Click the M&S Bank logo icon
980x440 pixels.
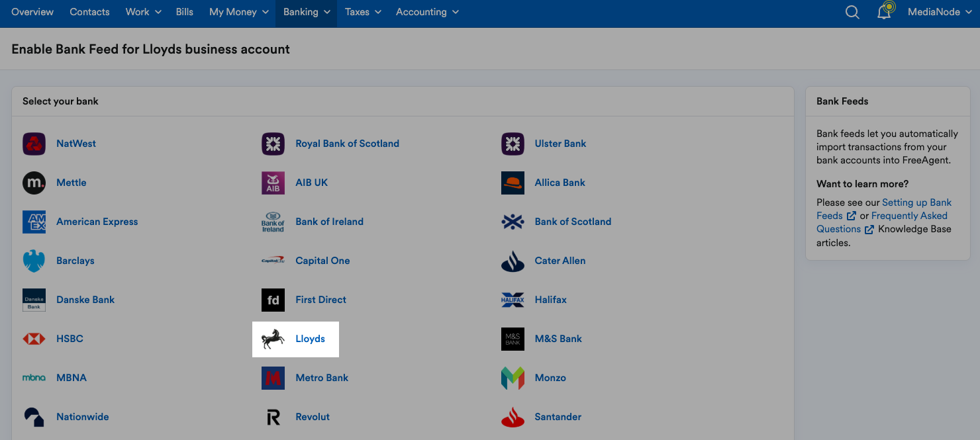click(513, 339)
